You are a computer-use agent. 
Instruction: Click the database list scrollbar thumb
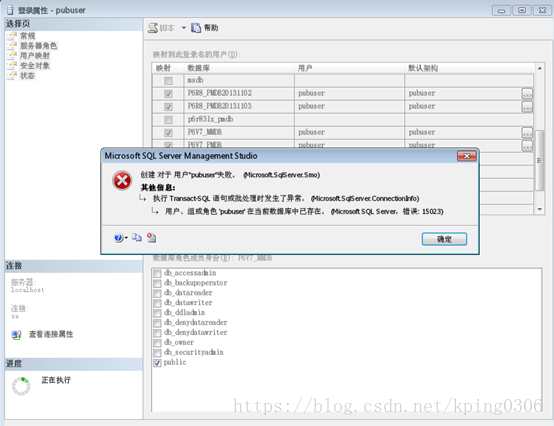(x=540, y=161)
